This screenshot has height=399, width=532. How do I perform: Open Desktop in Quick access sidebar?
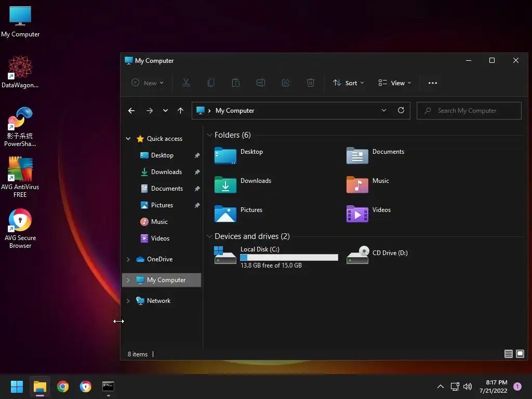[162, 155]
